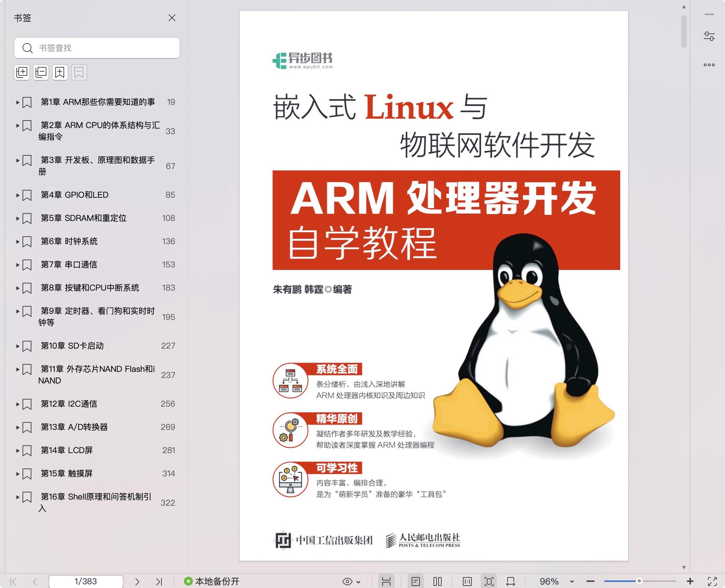The image size is (725, 588).
Task: Set zoom to actual size 1:1
Action: (x=467, y=582)
